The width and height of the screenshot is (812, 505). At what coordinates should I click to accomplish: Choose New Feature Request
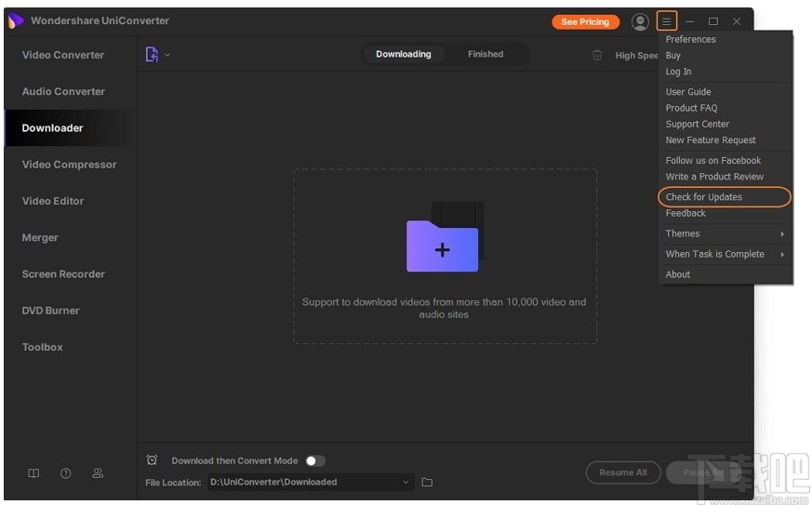point(711,140)
